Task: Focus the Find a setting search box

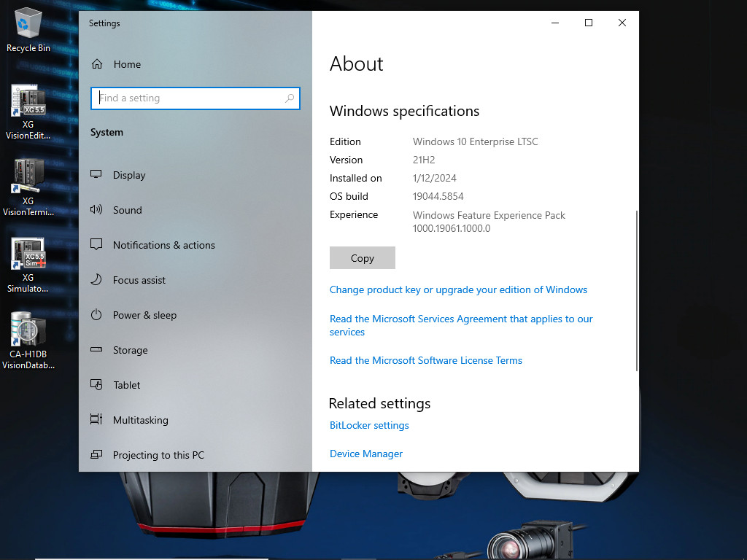Action: [196, 98]
